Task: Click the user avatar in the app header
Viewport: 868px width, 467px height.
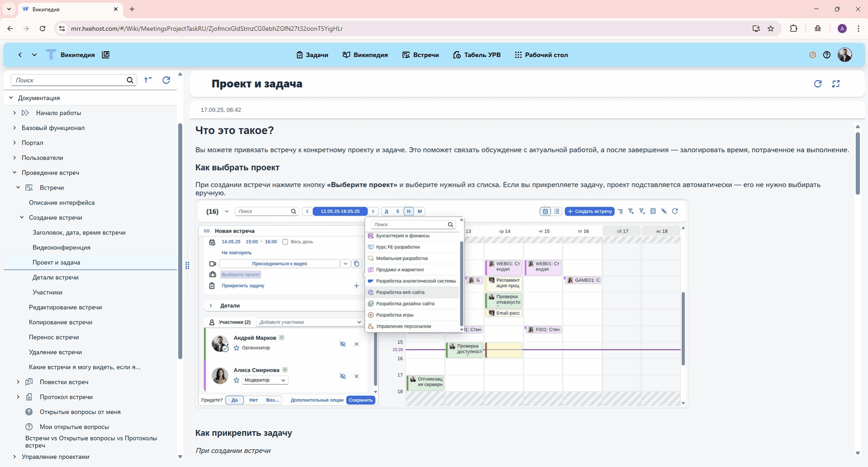Action: coord(844,55)
